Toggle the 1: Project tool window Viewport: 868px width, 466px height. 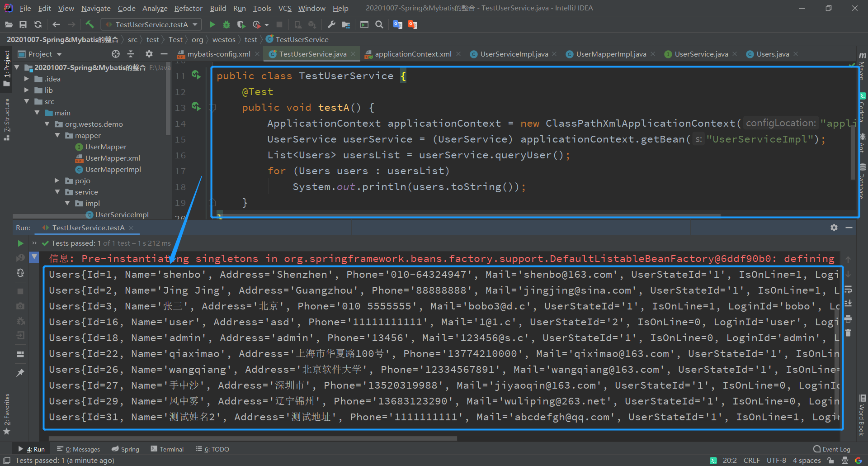(x=7, y=68)
